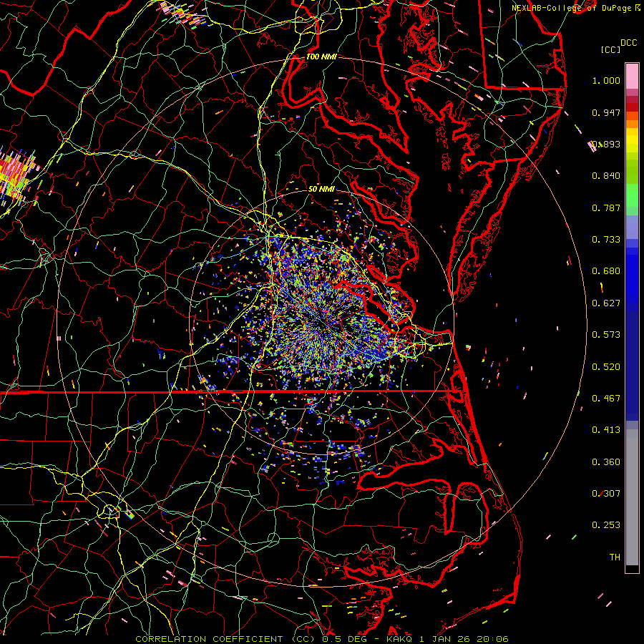Click the 100 NMI range ring label
The width and height of the screenshot is (644, 644).
coord(321,57)
